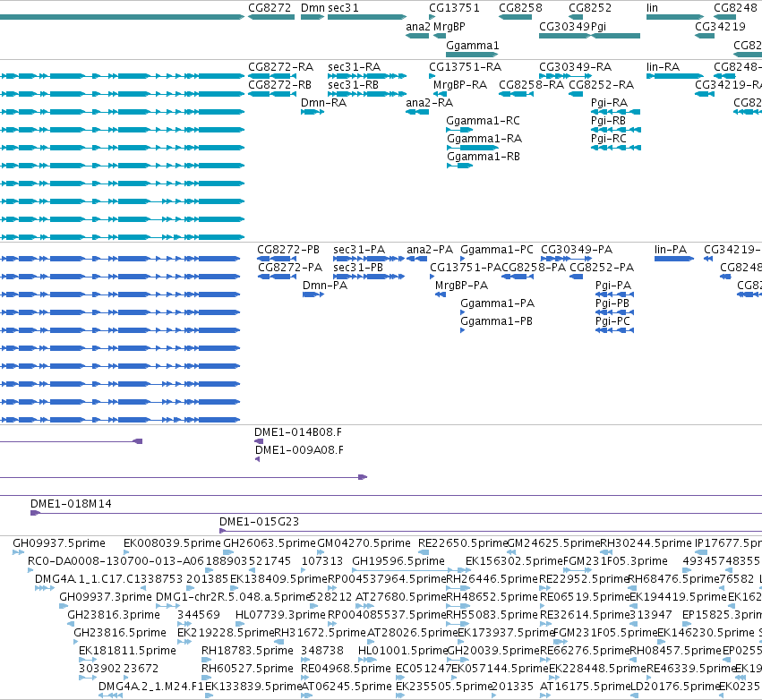This screenshot has height=700, width=762.
Task: Select the sec31 gene arrow
Action: [x=367, y=17]
